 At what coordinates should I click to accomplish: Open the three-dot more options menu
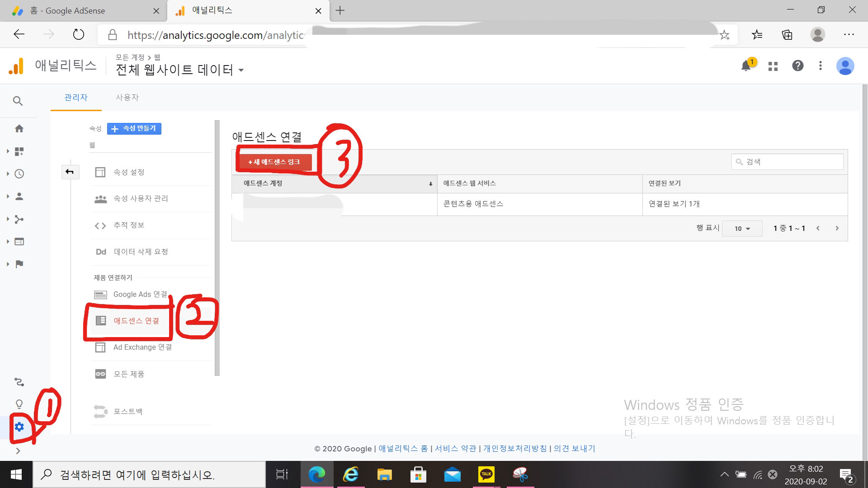(821, 66)
